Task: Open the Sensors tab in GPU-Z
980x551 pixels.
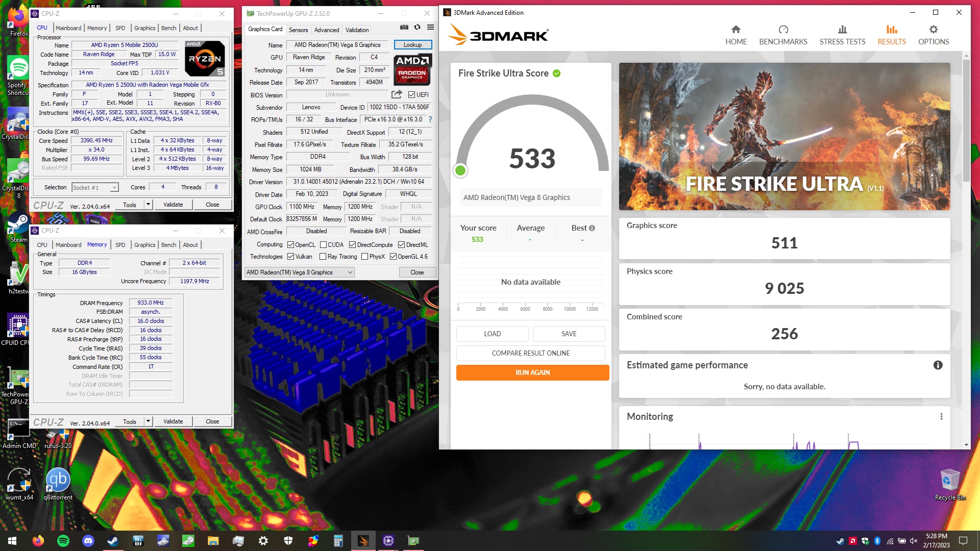Action: coord(298,30)
